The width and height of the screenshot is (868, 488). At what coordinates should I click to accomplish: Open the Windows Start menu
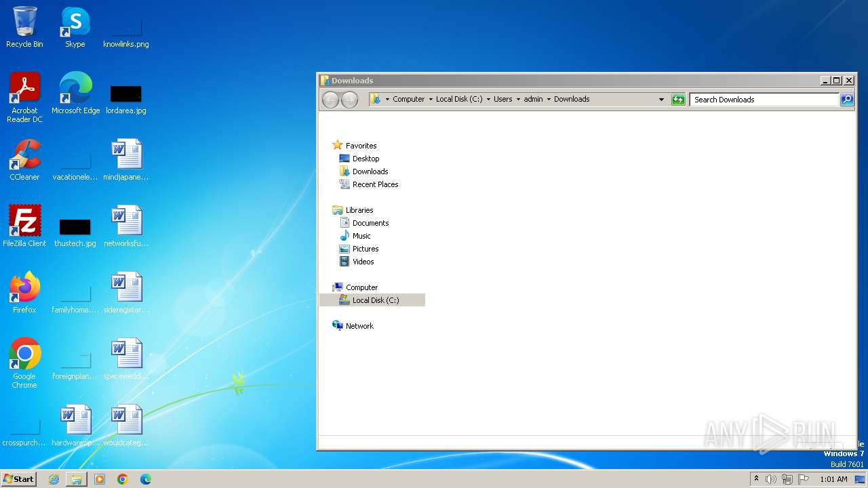[x=18, y=479]
